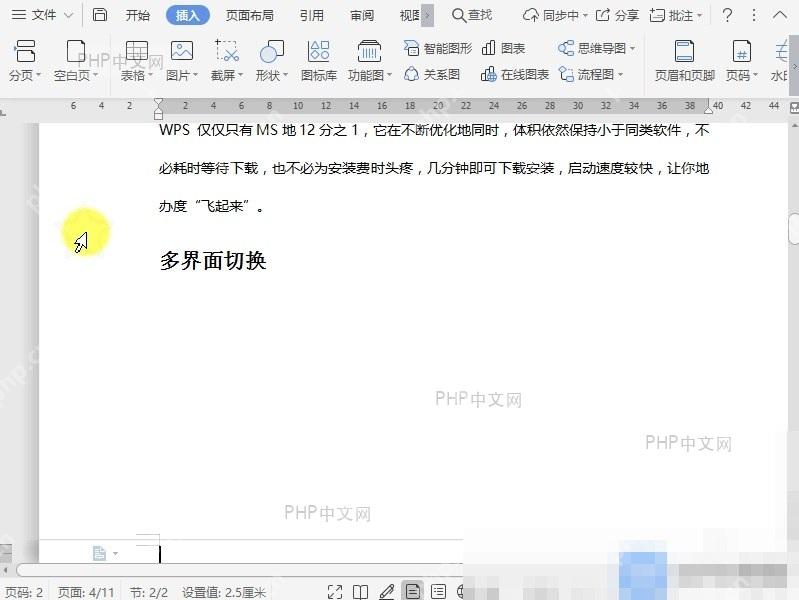Insert a page break with 分页
This screenshot has width=799, height=600.
tap(24, 61)
